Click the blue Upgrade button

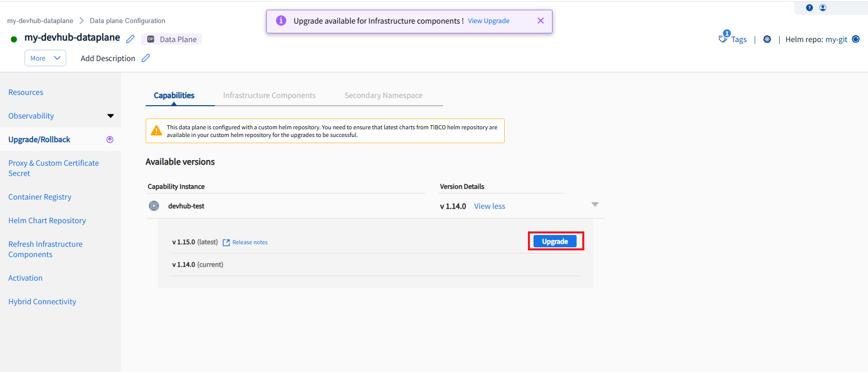[x=555, y=241]
